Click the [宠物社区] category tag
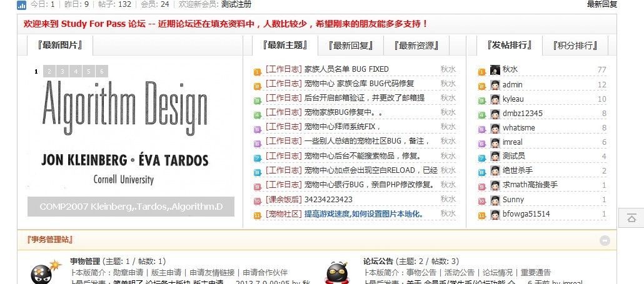Viewport: 644px width, 284px height. click(x=283, y=214)
